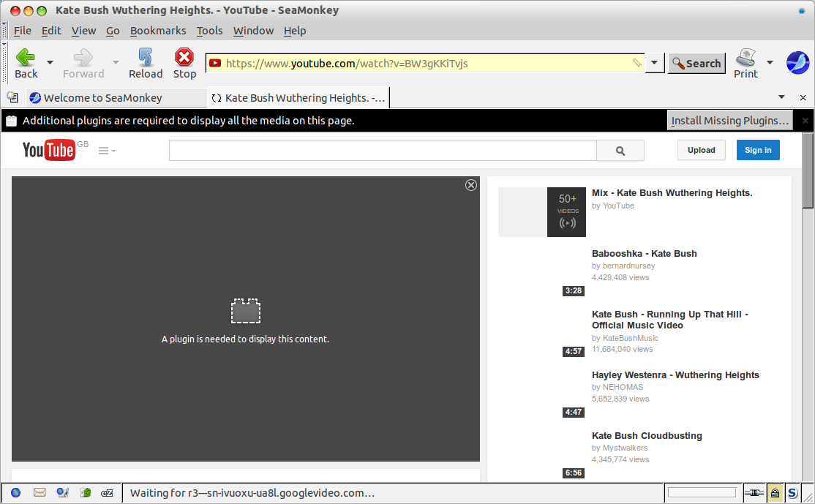
Task: Toggle online/offline connection icon
Action: [754, 492]
